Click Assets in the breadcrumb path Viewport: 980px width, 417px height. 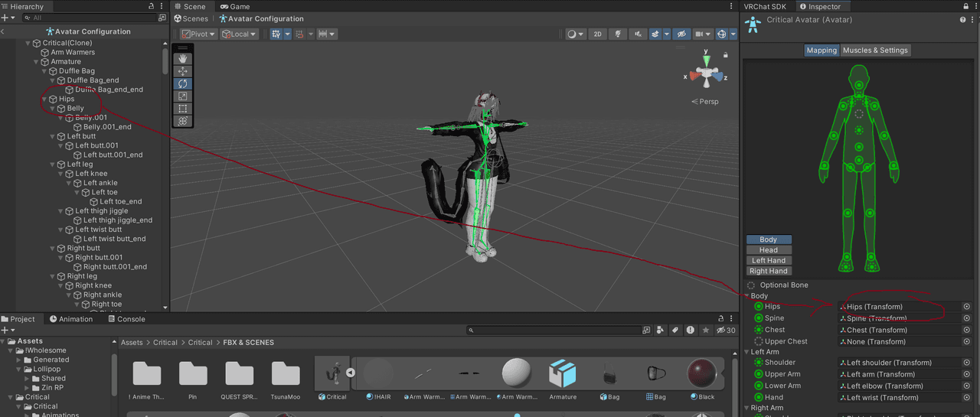pos(132,343)
